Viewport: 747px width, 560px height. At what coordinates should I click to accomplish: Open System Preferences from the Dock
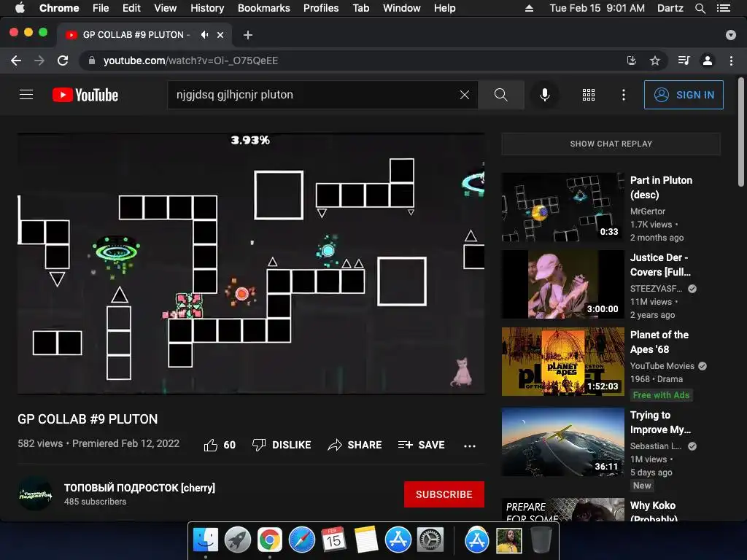pos(430,540)
